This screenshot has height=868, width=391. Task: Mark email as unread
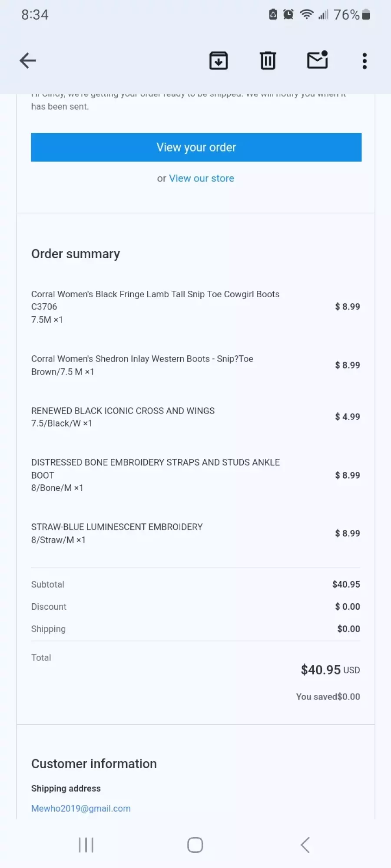point(318,60)
